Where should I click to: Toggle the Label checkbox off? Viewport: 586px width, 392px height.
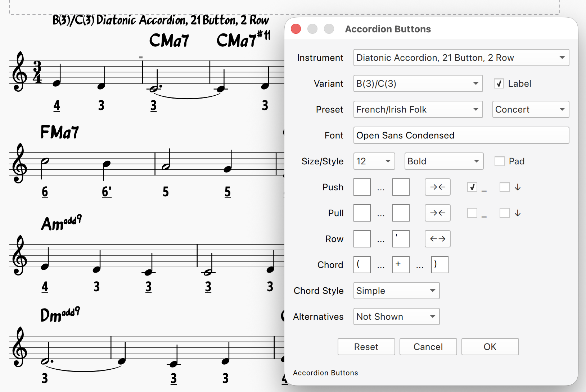pyautogui.click(x=499, y=83)
